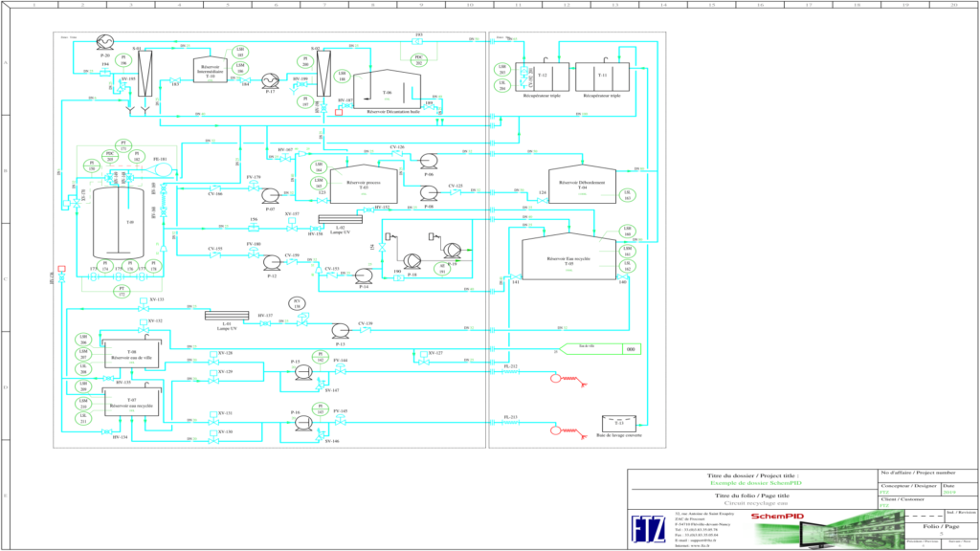This screenshot has height=551, width=980.
Task: Select the Réservoir process T-03 tank
Action: [362, 184]
